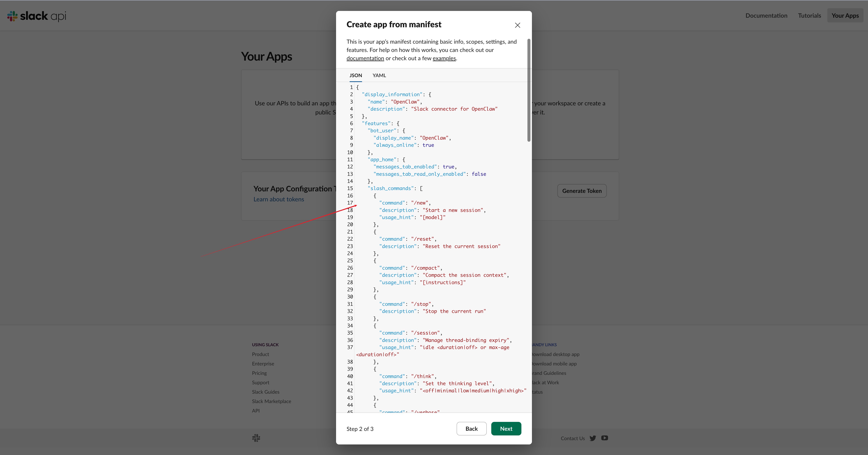
Task: Click the Download desktop app footer link
Action: coord(555,354)
